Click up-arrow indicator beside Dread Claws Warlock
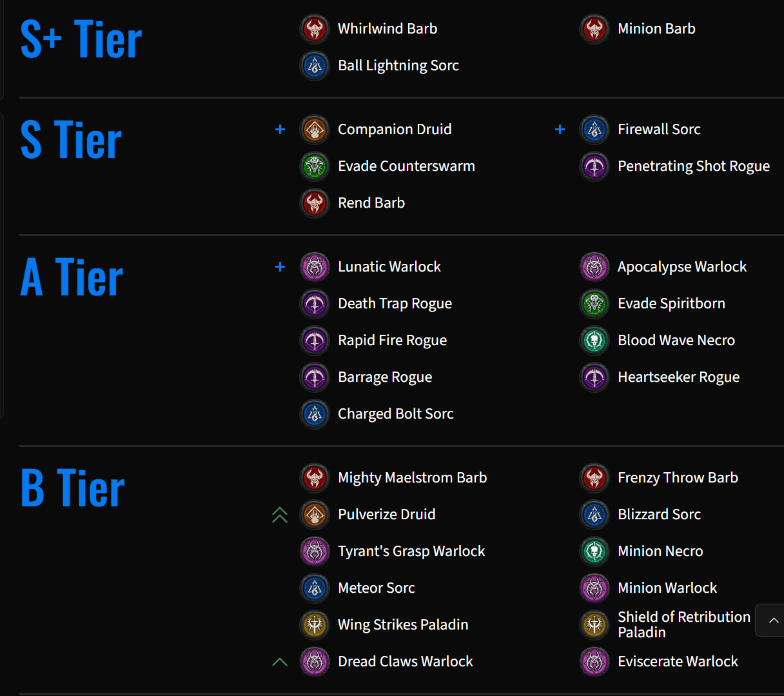784x696 pixels. 280,662
